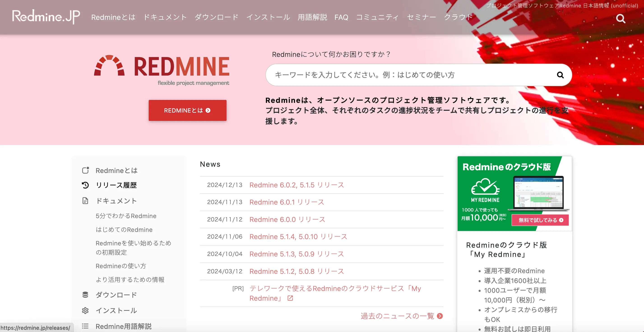Viewport: 644px width, 332px height.
Task: Open セミナー in top navigation
Action: (421, 17)
